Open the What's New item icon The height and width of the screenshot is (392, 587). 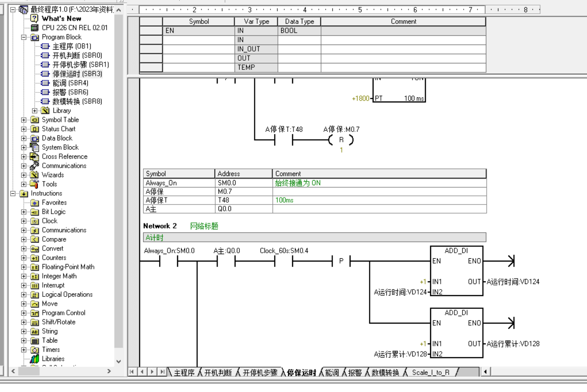[x=34, y=18]
